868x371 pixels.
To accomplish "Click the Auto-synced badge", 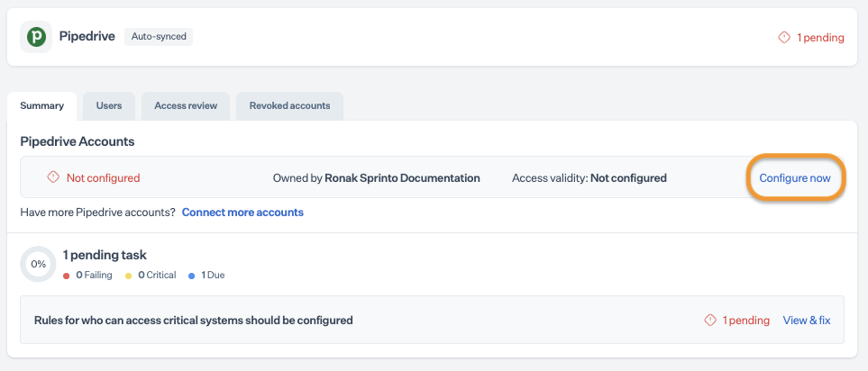I will (159, 37).
